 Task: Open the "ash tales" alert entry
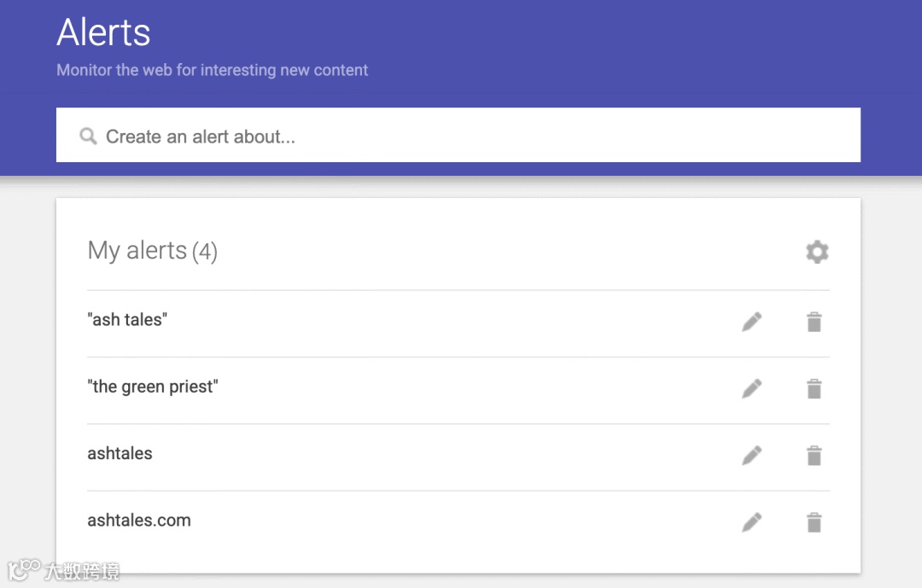point(127,320)
